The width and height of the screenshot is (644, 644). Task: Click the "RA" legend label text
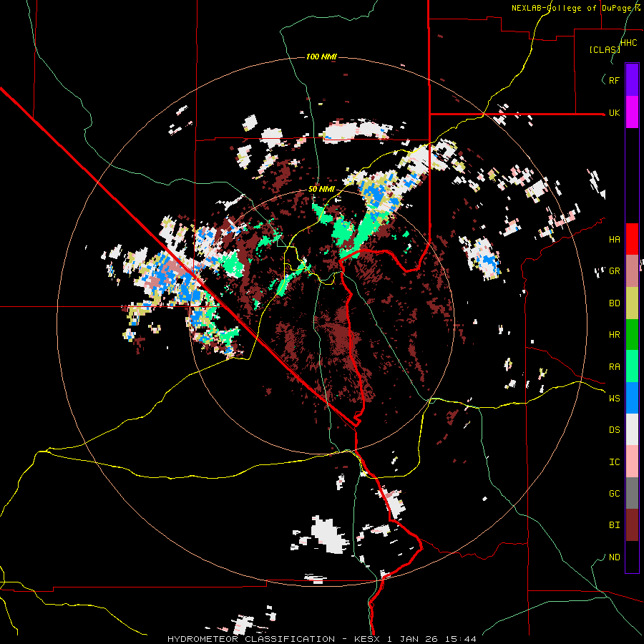(614, 367)
